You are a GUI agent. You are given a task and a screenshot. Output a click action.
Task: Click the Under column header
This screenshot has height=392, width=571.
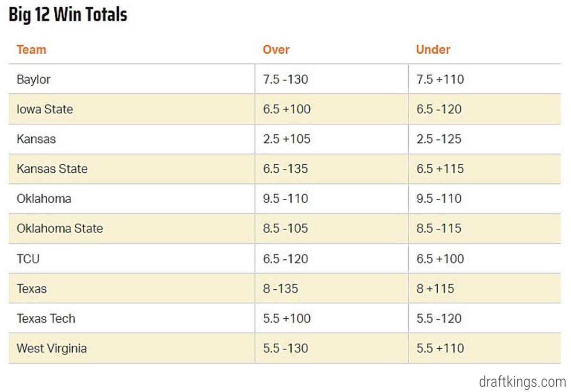click(x=433, y=49)
